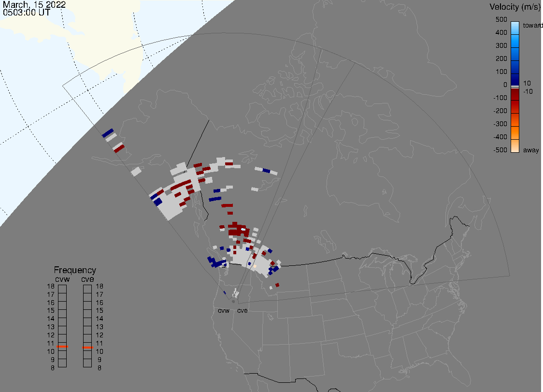This screenshot has width=543, height=392.
Task: Click the 'Frequency' legend heading
Action: 75,270
